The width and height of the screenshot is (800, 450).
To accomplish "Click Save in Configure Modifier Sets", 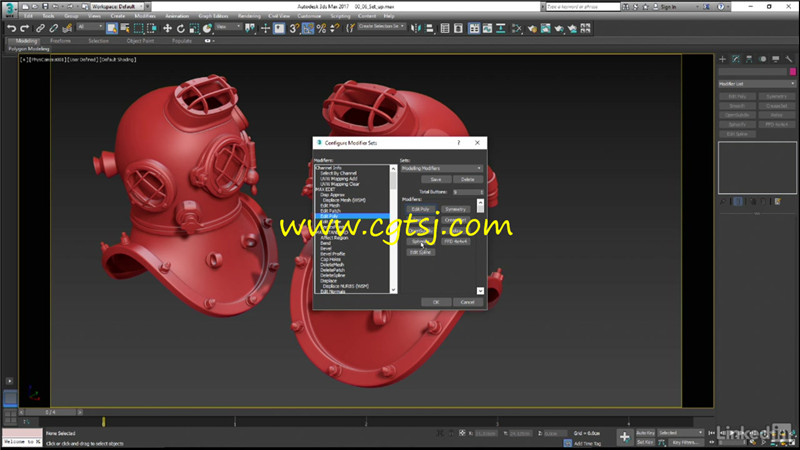I will (x=436, y=180).
